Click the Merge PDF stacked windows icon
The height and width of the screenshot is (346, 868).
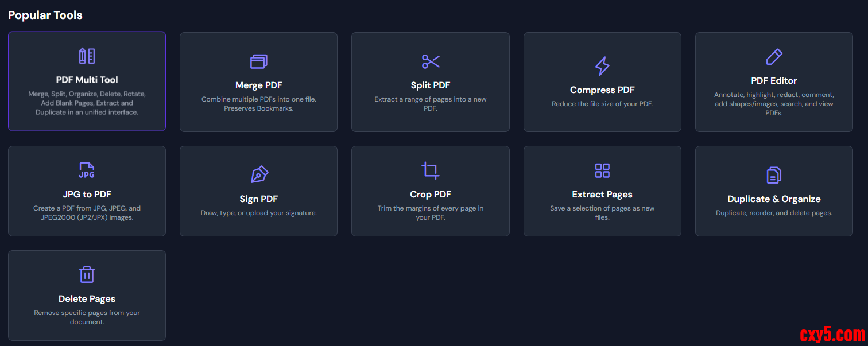click(258, 61)
